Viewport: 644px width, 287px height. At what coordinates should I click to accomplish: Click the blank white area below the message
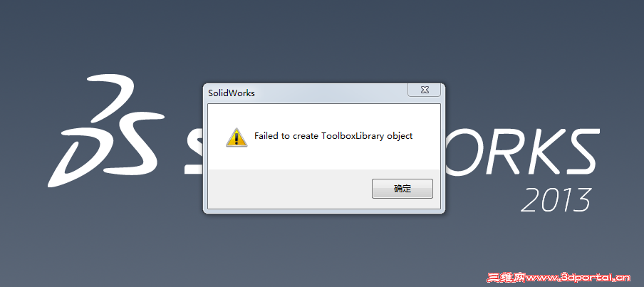click(324, 158)
